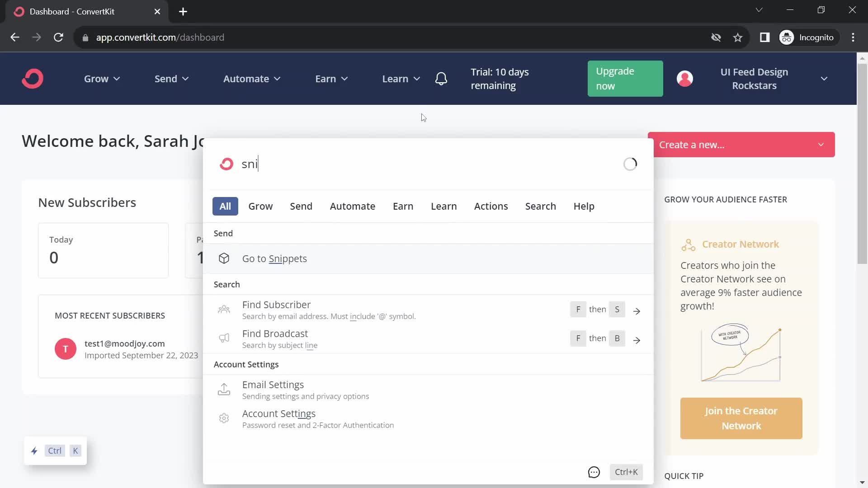This screenshot has width=868, height=488.
Task: Expand the Send menu in navbar
Action: (x=171, y=79)
